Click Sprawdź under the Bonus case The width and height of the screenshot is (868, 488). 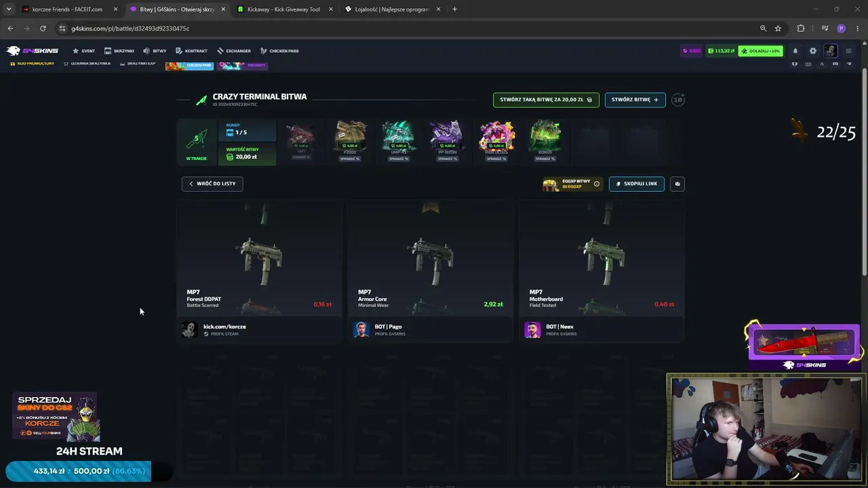[x=545, y=159]
